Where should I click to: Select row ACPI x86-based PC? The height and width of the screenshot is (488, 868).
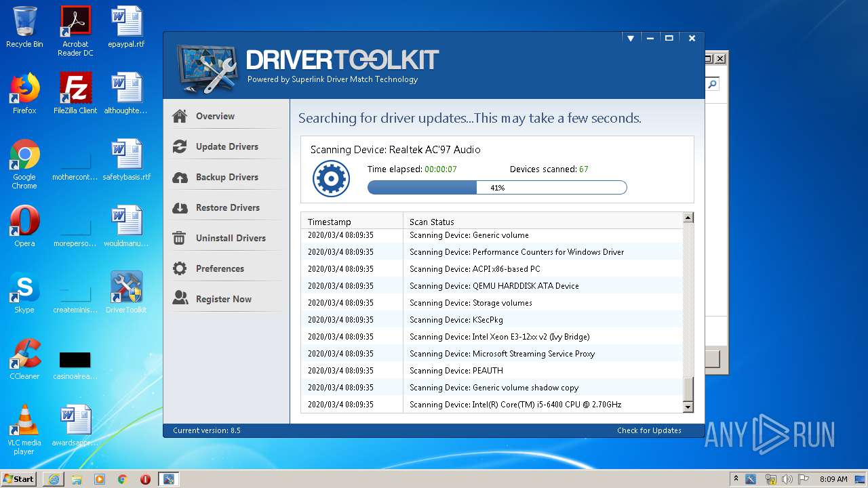click(x=492, y=269)
